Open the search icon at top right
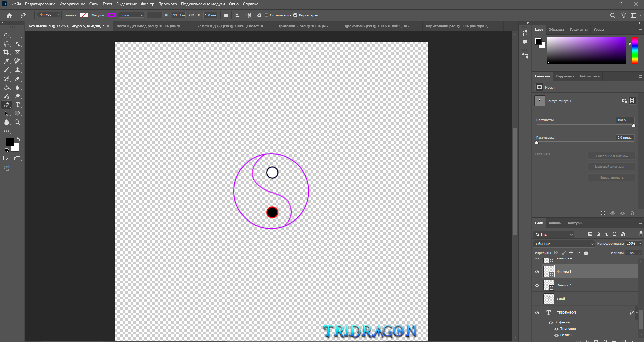 point(612,15)
